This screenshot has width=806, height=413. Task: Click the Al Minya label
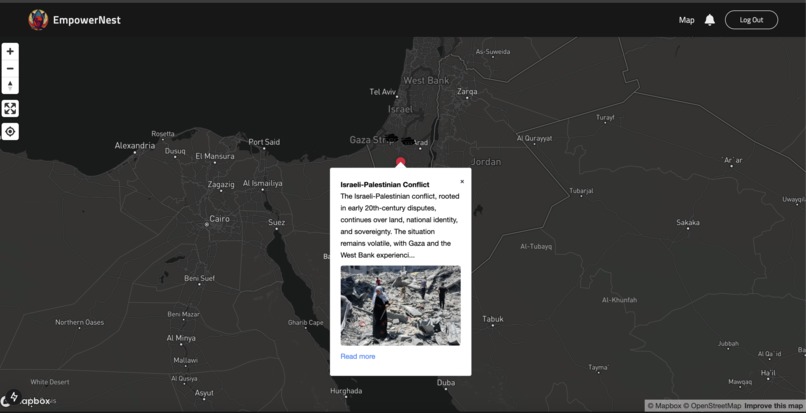(181, 338)
